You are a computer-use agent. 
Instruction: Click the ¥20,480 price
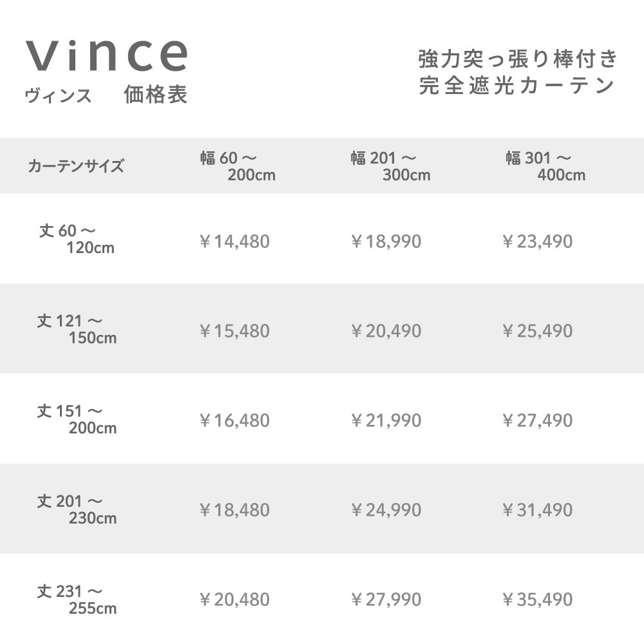pyautogui.click(x=234, y=600)
